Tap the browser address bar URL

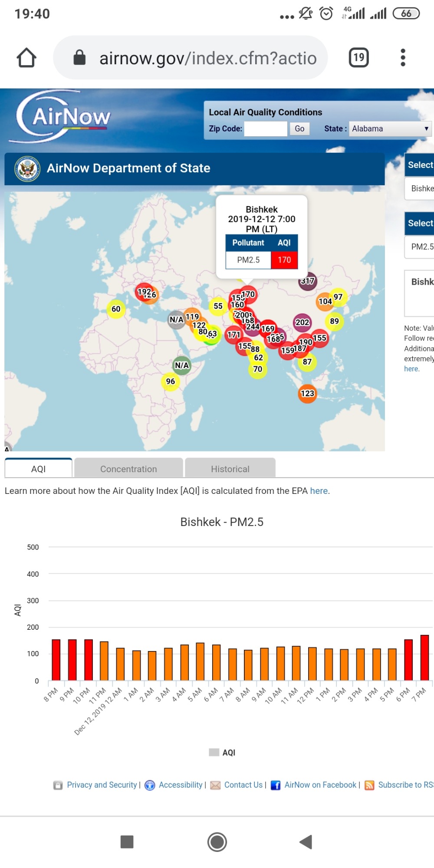click(207, 58)
